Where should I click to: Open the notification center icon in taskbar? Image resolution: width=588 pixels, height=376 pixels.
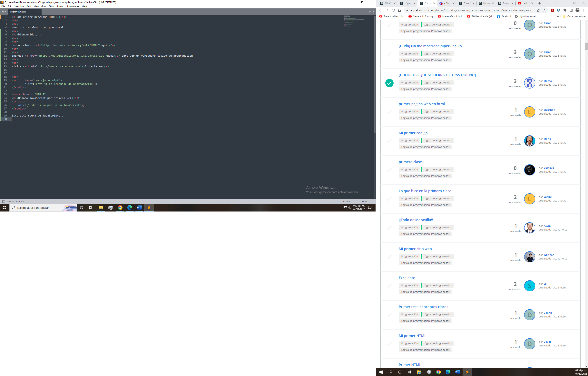click(x=370, y=208)
